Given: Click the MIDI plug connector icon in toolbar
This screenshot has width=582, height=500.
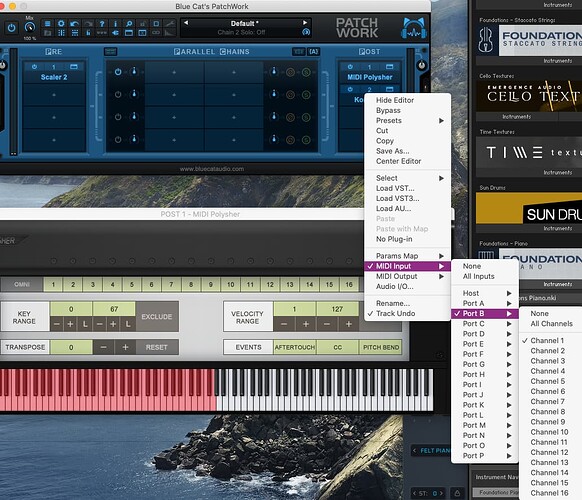Looking at the screenshot, I should pyautogui.click(x=115, y=33).
